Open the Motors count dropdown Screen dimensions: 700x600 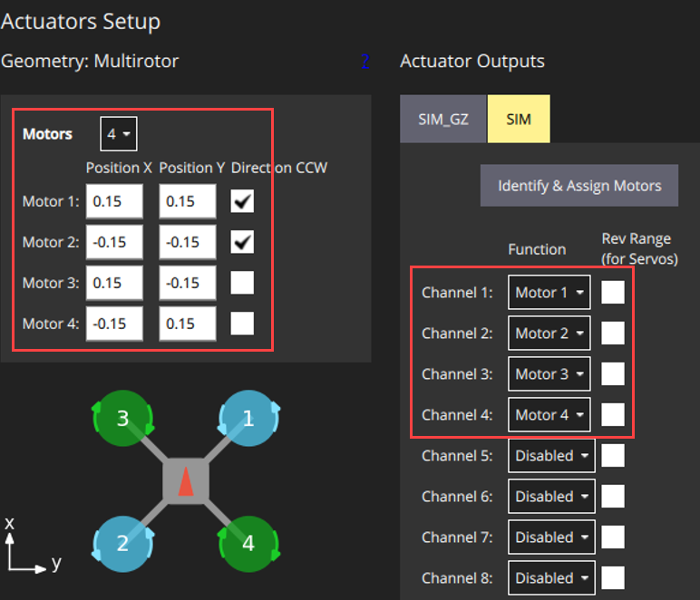(119, 134)
